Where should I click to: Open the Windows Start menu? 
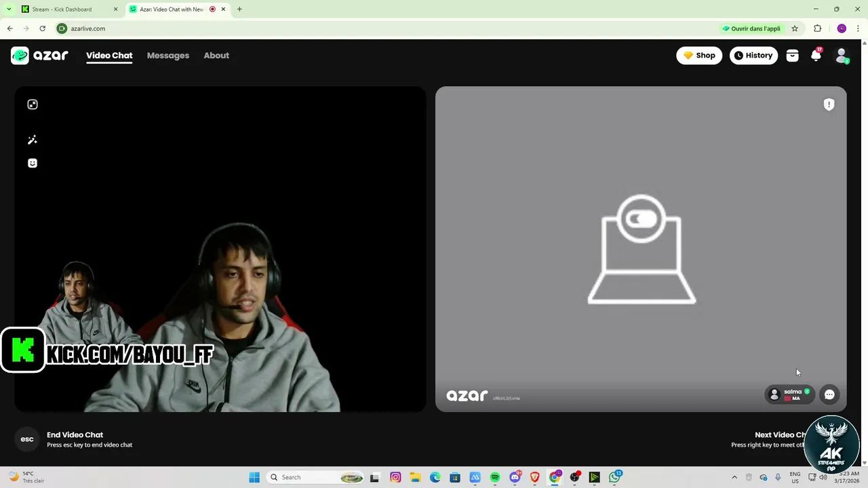[x=254, y=477]
